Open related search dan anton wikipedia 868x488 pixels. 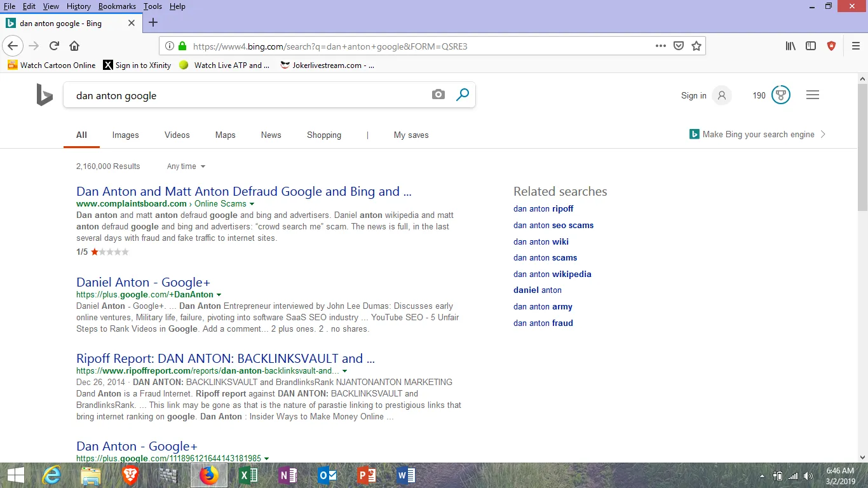point(552,274)
